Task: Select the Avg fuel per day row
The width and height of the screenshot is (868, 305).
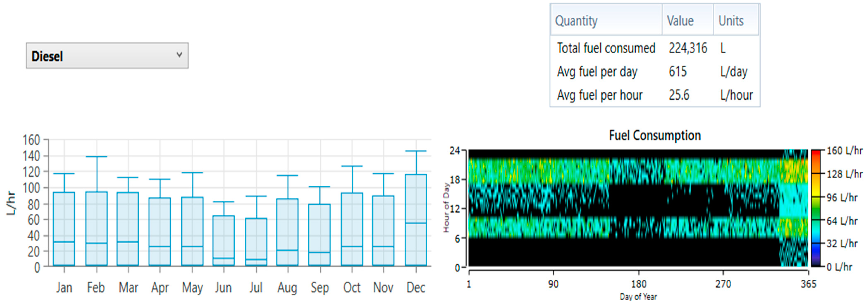Action: click(597, 72)
